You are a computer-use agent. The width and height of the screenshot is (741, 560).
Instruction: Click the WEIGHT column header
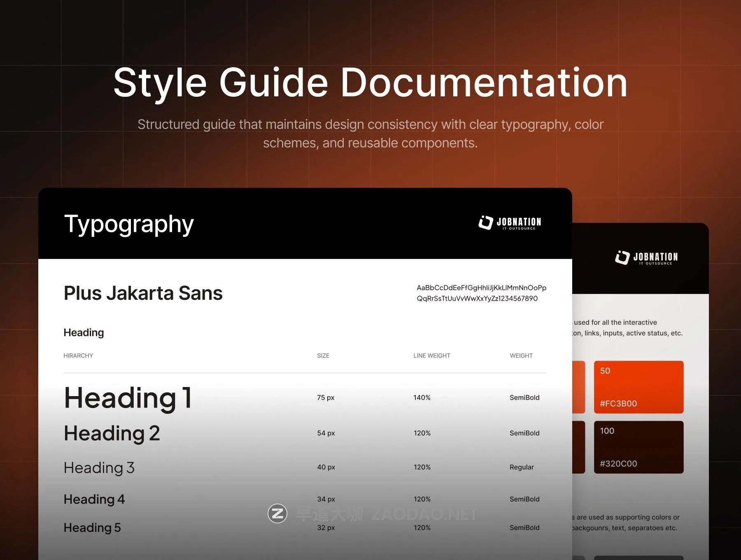[x=521, y=355]
